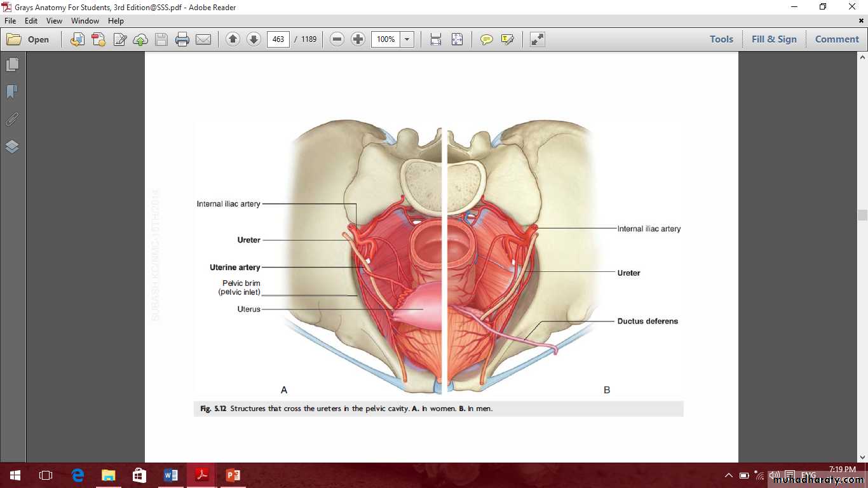868x488 pixels.
Task: Select the Highlight text tool
Action: [x=507, y=39]
